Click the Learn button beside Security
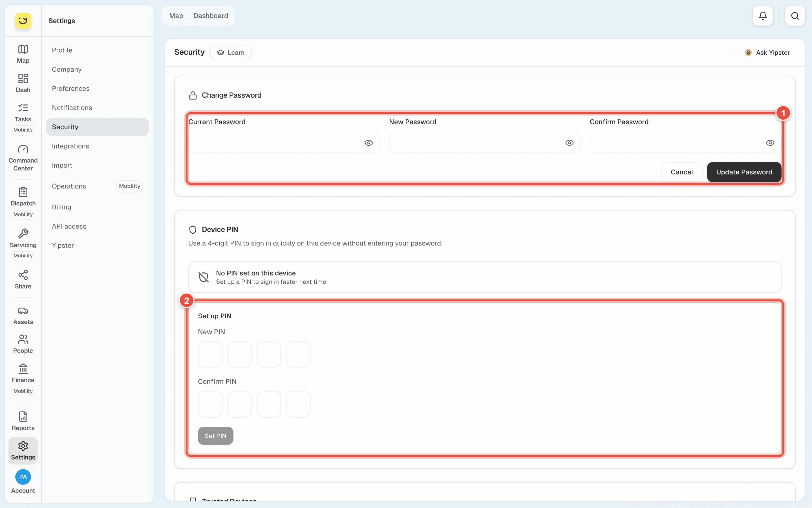This screenshot has height=508, width=812. click(x=231, y=52)
